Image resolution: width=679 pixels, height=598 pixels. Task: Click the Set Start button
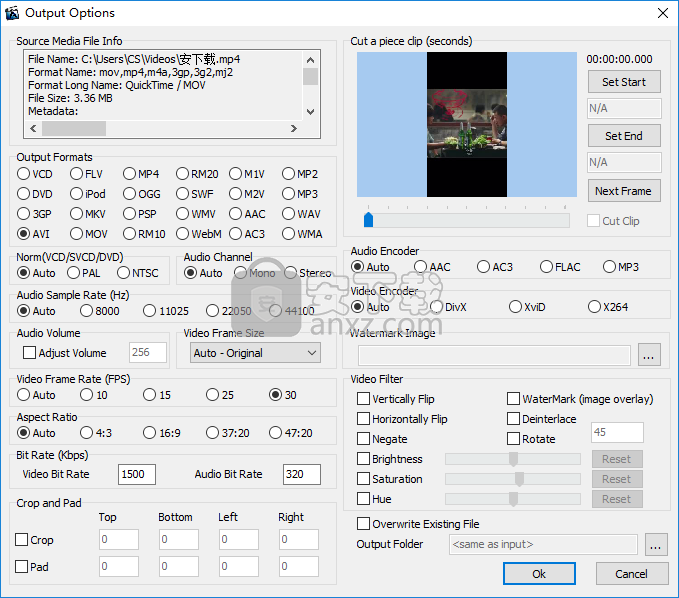click(x=624, y=82)
